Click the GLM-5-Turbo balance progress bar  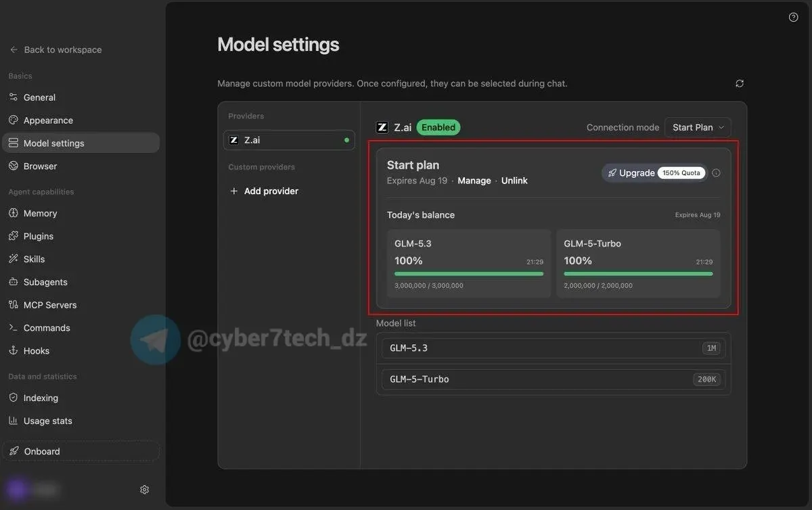click(638, 274)
